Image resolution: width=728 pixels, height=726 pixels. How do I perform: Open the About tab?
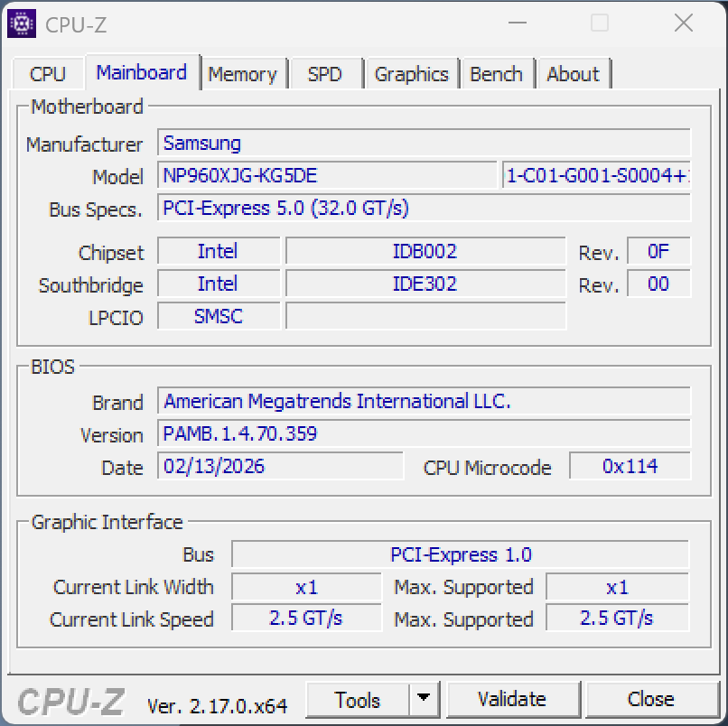point(573,74)
